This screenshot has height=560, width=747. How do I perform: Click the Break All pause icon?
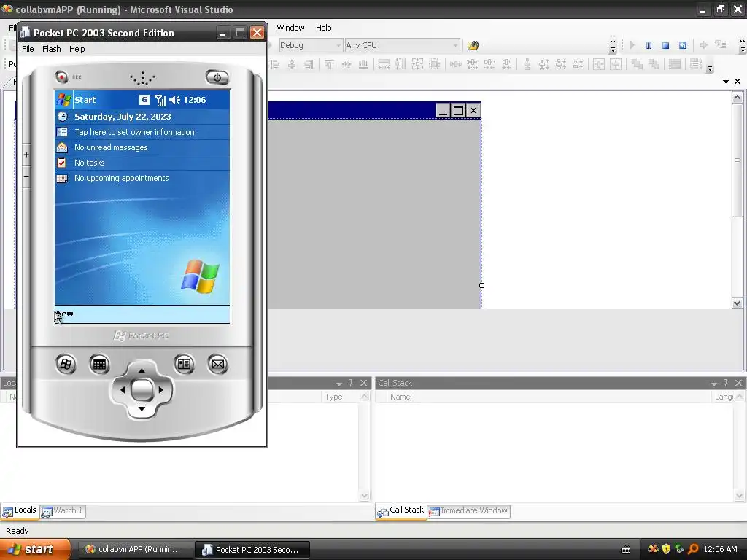tap(649, 45)
